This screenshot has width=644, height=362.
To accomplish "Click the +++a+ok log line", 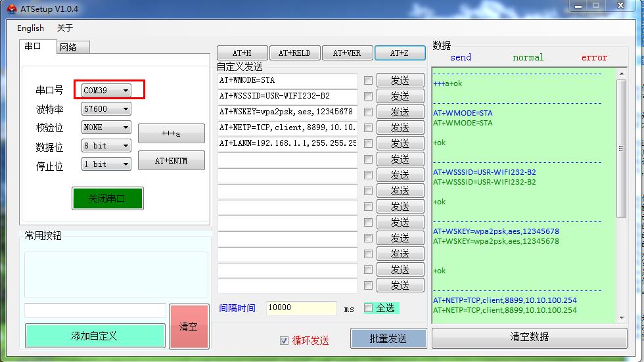I will (x=448, y=83).
